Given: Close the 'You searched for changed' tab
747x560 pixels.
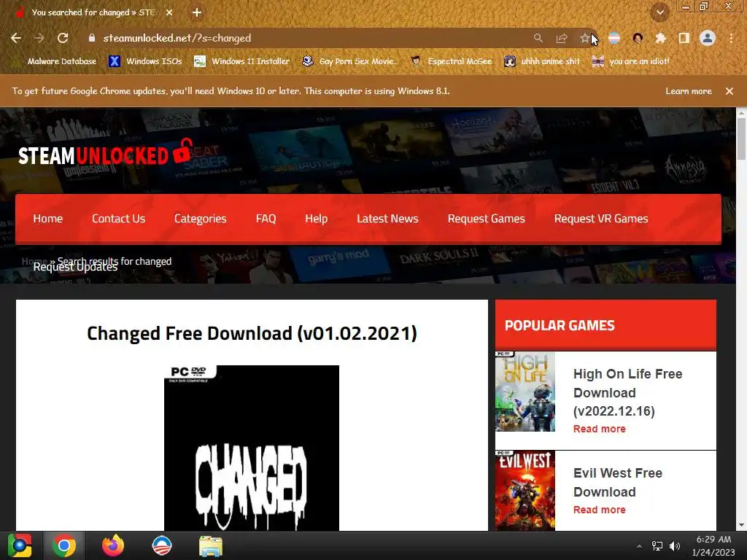Looking at the screenshot, I should tap(169, 12).
